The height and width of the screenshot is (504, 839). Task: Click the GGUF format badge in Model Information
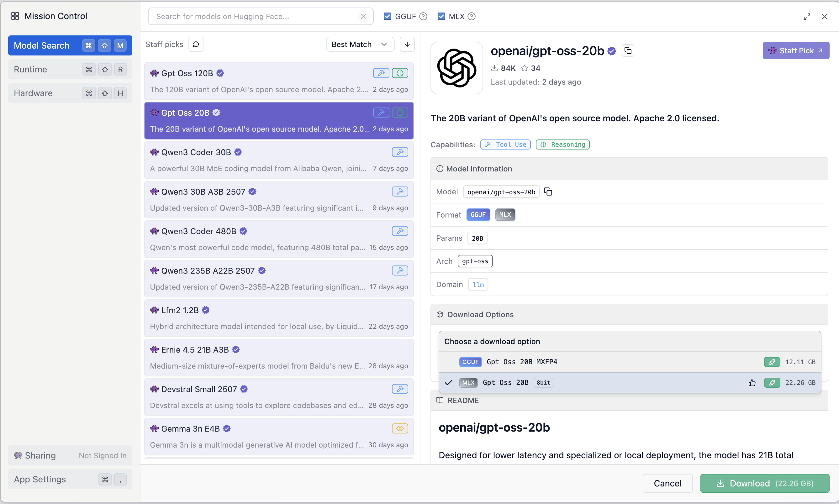pos(478,215)
